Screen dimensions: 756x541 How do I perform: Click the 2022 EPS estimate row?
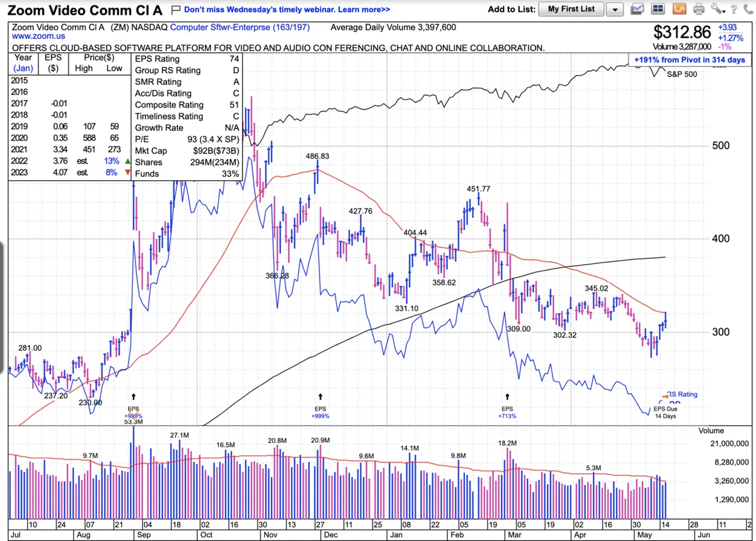pyautogui.click(x=71, y=161)
